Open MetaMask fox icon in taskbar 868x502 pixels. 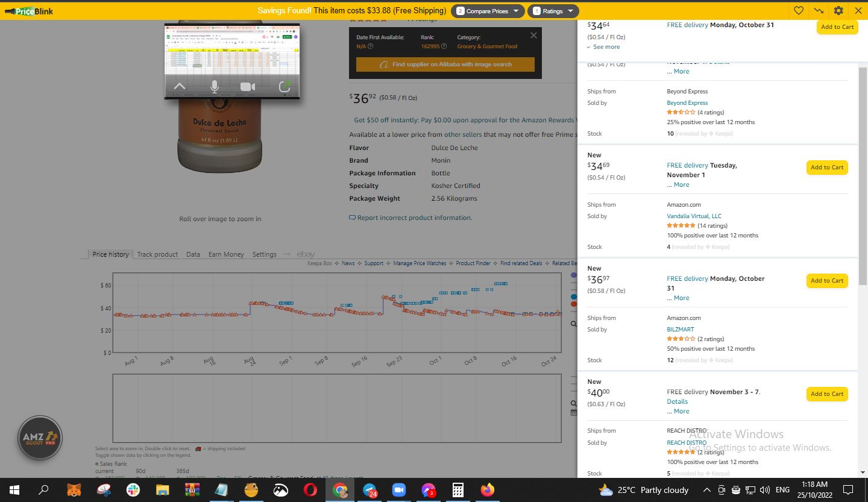point(74,490)
